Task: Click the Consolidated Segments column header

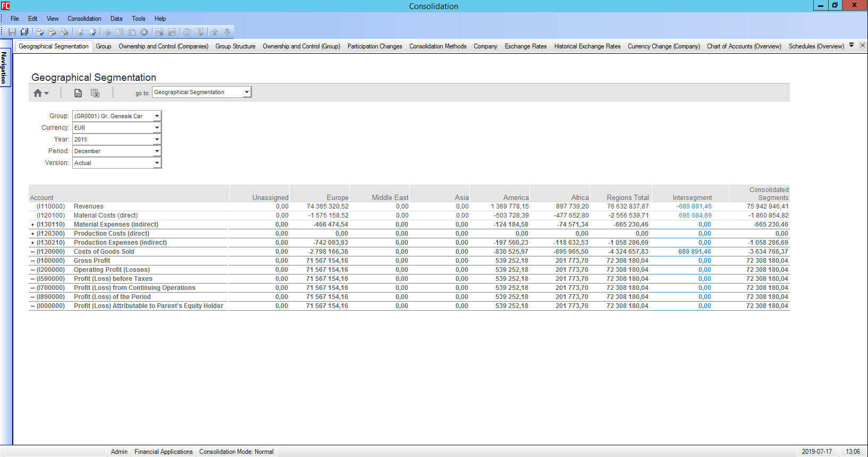Action: coord(760,194)
